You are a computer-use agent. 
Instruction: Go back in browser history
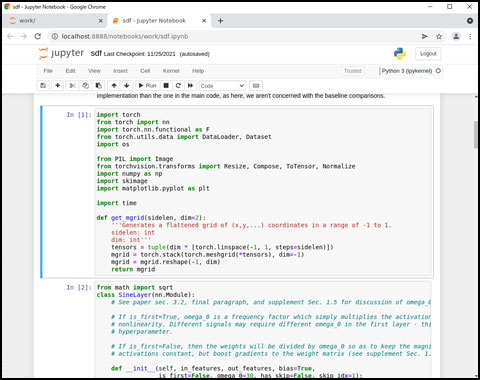10,36
